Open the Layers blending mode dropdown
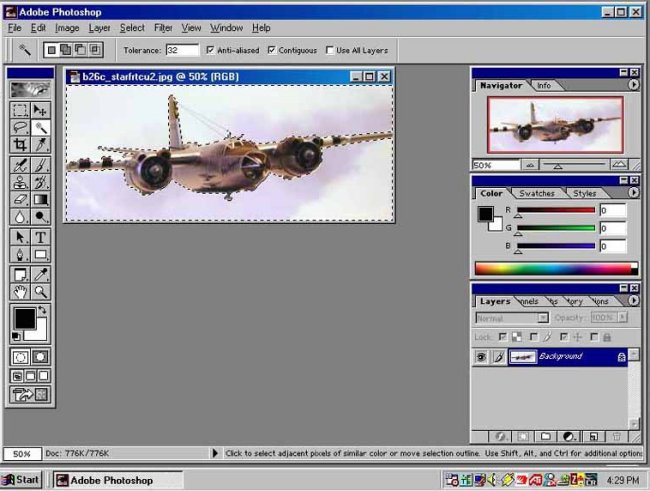Screen dimensions: 650x491 [x=511, y=318]
